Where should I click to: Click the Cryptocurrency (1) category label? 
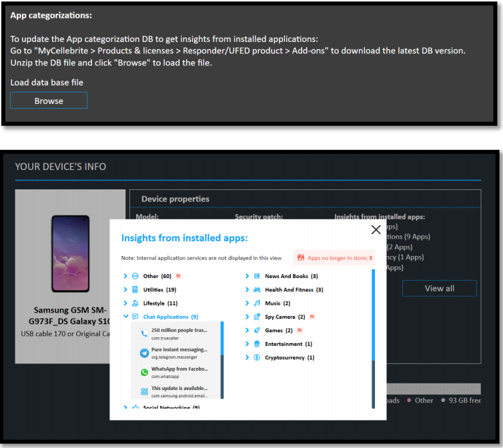(x=290, y=357)
